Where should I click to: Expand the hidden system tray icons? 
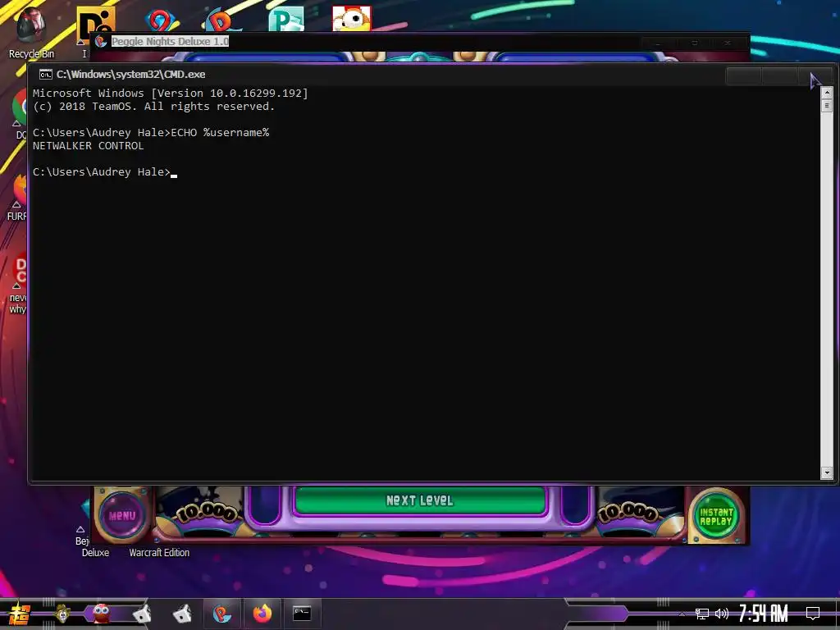(x=682, y=614)
